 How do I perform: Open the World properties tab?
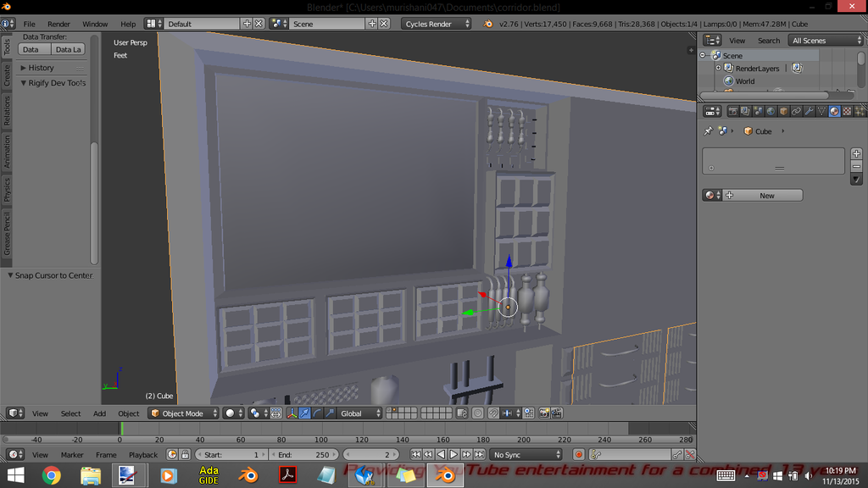[771, 111]
